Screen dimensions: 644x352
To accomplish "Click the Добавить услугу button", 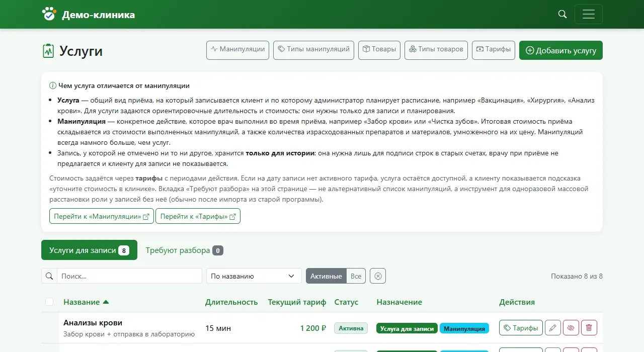I will pos(561,50).
